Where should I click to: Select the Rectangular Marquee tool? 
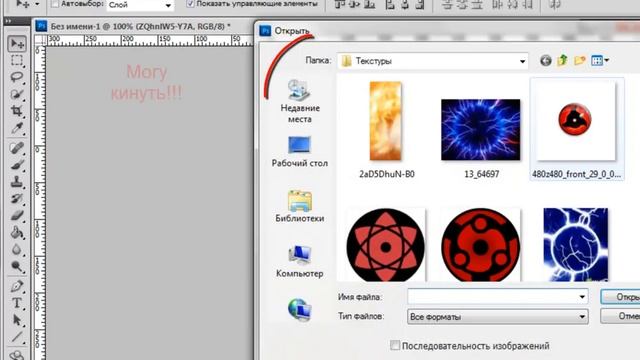pos(17,61)
